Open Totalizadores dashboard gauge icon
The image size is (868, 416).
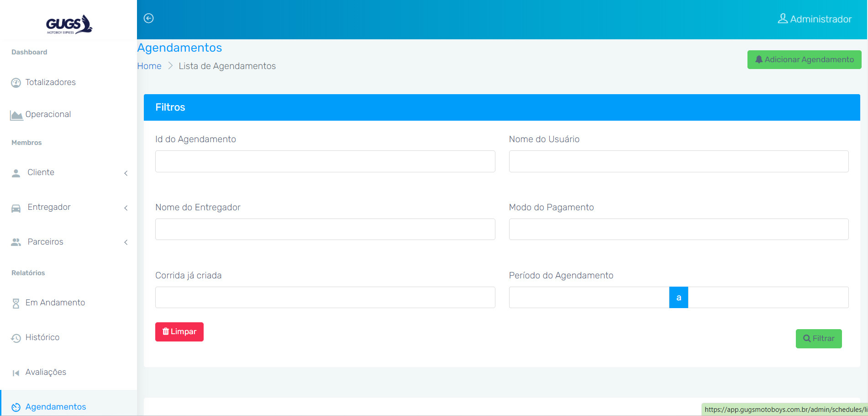tap(16, 83)
